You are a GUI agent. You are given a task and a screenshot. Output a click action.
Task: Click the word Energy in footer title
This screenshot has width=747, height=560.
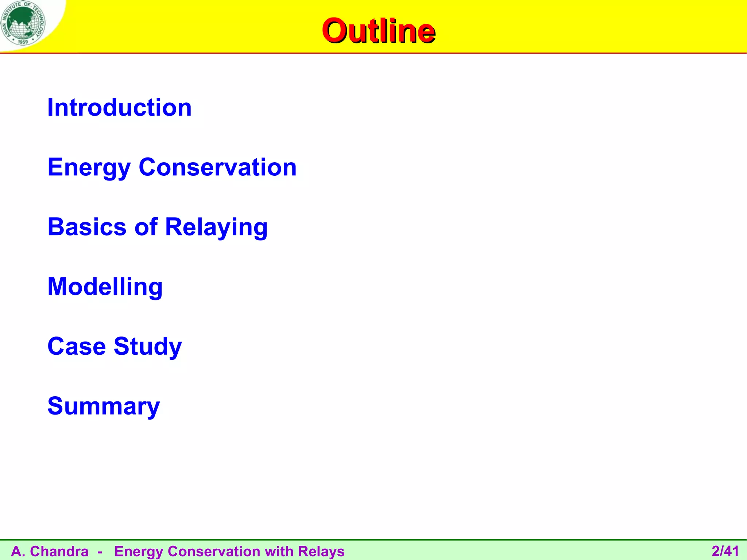click(x=139, y=552)
